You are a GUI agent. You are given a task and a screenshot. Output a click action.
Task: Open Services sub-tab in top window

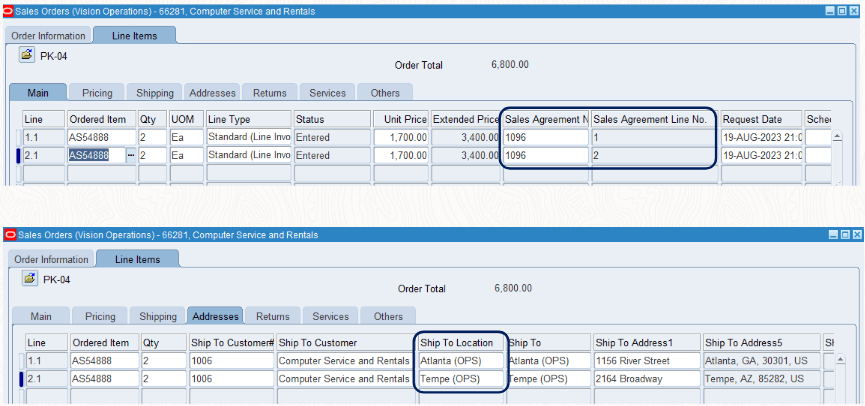[x=327, y=93]
